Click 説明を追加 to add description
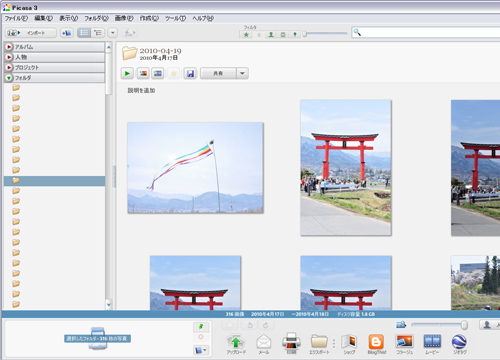Screen dimensions: 500x360 pyautogui.click(x=141, y=90)
